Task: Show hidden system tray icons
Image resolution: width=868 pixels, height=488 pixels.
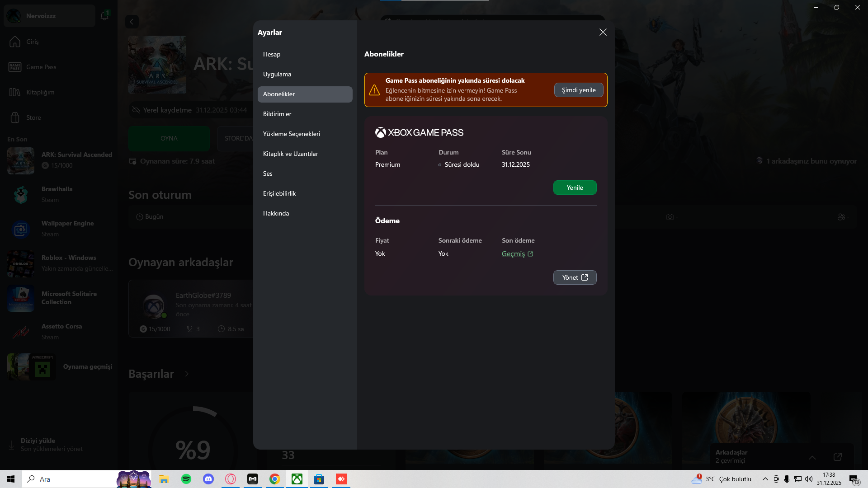Action: click(765, 479)
